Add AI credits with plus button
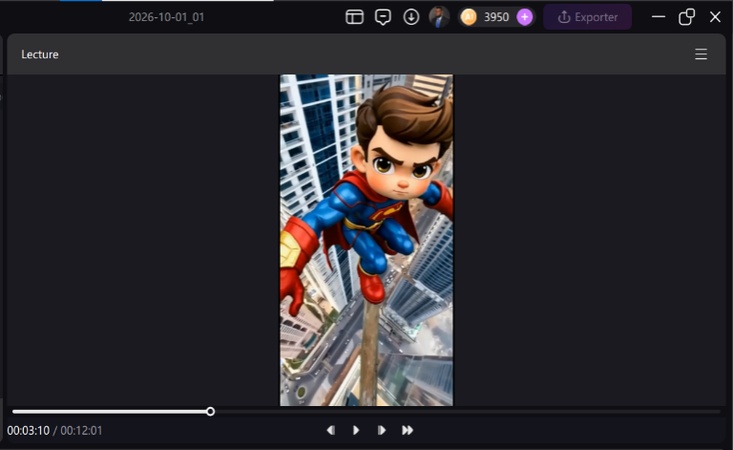Screen dimensions: 733x450 [525, 17]
